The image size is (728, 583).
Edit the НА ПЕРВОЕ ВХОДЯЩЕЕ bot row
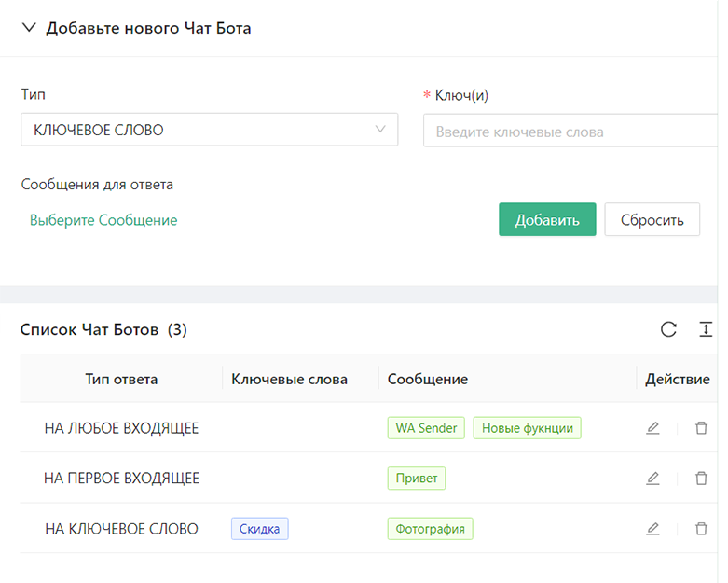[x=652, y=479]
